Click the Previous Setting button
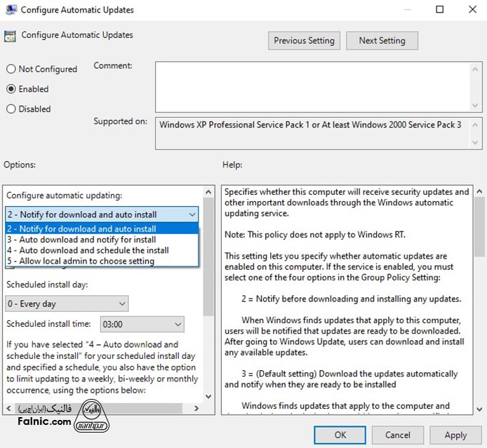This screenshot has height=448, width=487. [x=305, y=41]
